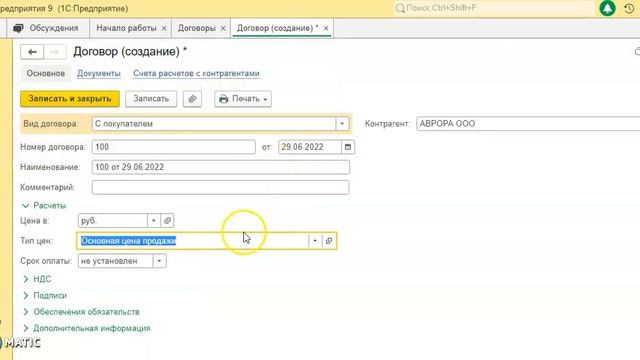Click the back arrow navigation button
Viewport: 640px width, 360px height.
[32, 52]
